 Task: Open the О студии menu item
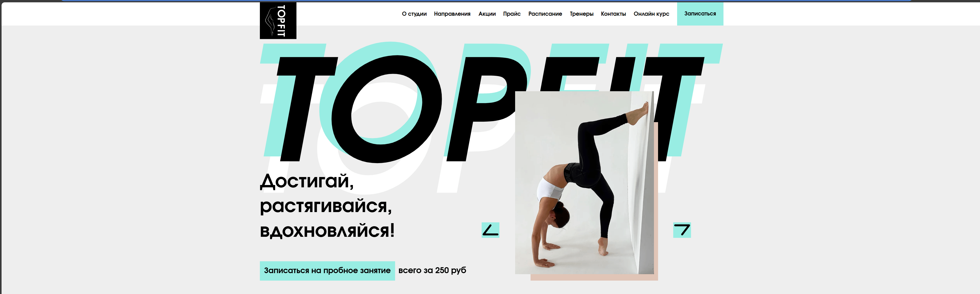pos(414,14)
